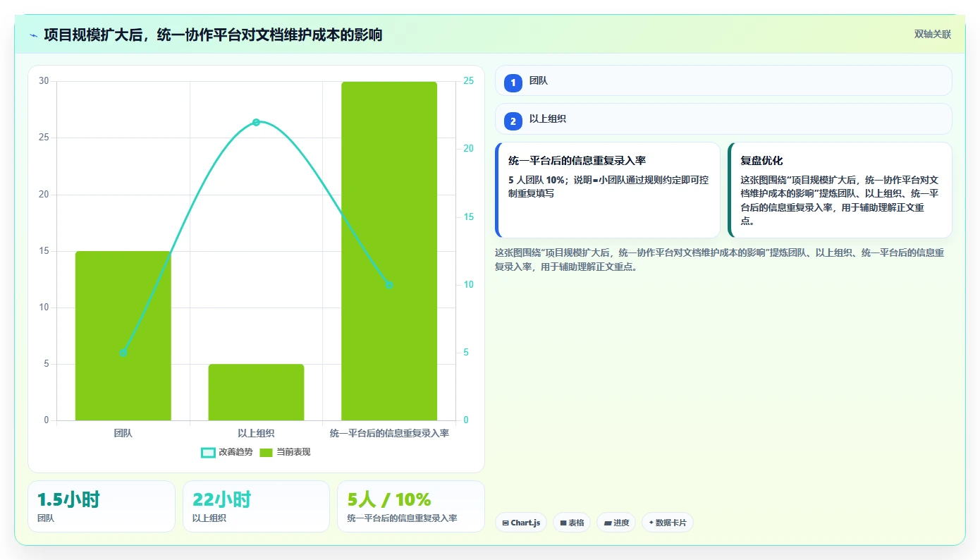Click the line point at peak above 以上组织
This screenshot has width=980, height=560.
click(x=257, y=122)
